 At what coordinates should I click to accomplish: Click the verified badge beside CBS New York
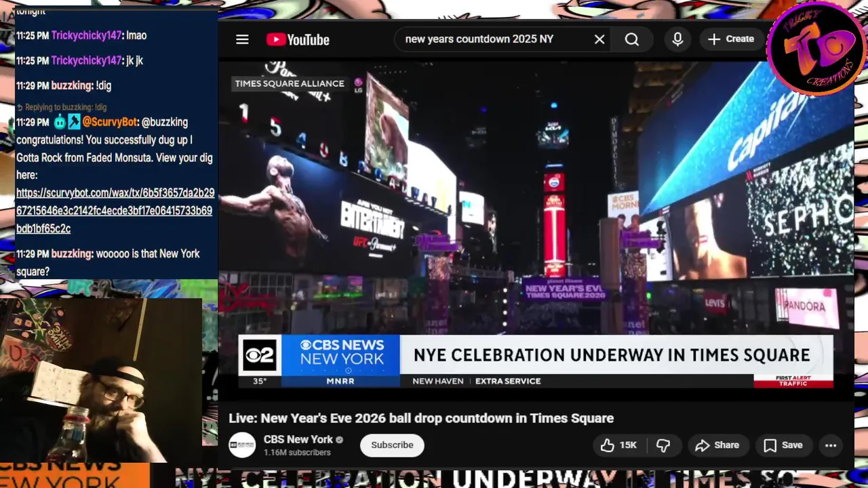click(339, 439)
